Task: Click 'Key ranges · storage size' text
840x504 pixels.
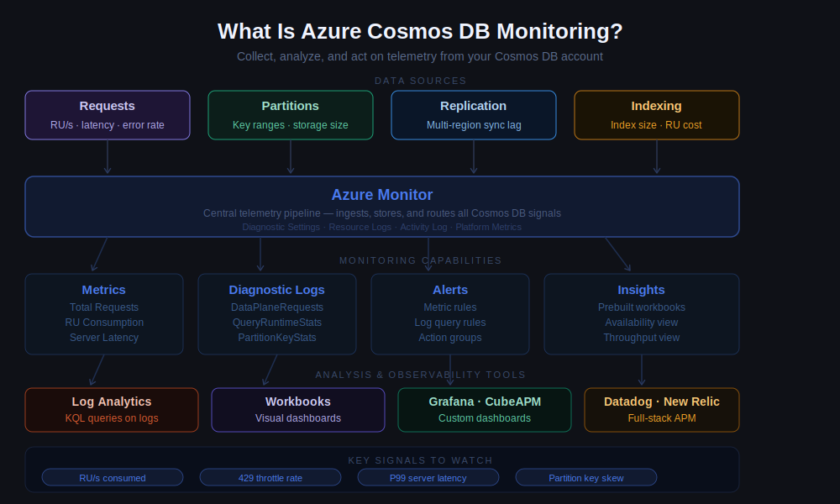Action: pyautogui.click(x=291, y=125)
